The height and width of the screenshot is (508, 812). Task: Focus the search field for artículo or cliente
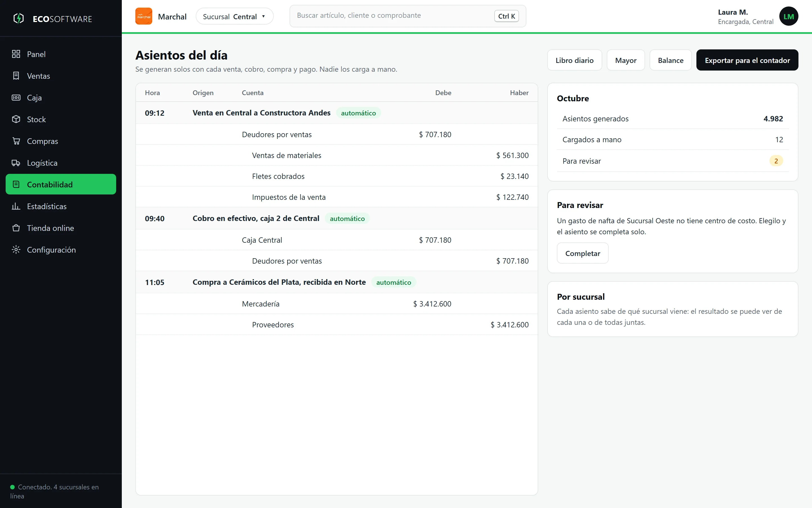408,16
